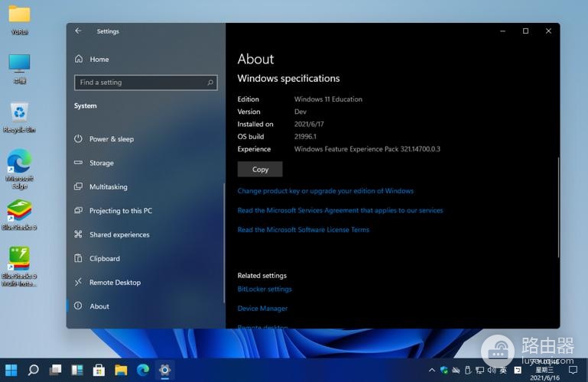Copy the Windows specifications
Screen dimensions: 588x382
(260, 170)
